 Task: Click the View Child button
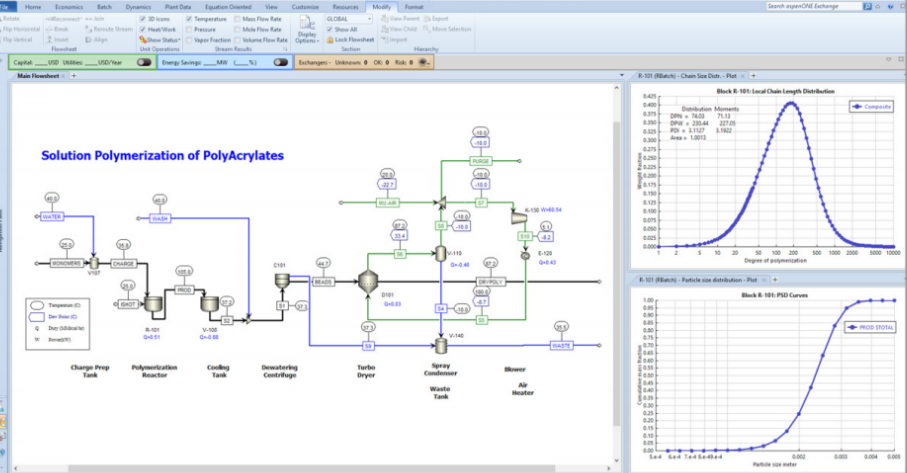click(399, 29)
